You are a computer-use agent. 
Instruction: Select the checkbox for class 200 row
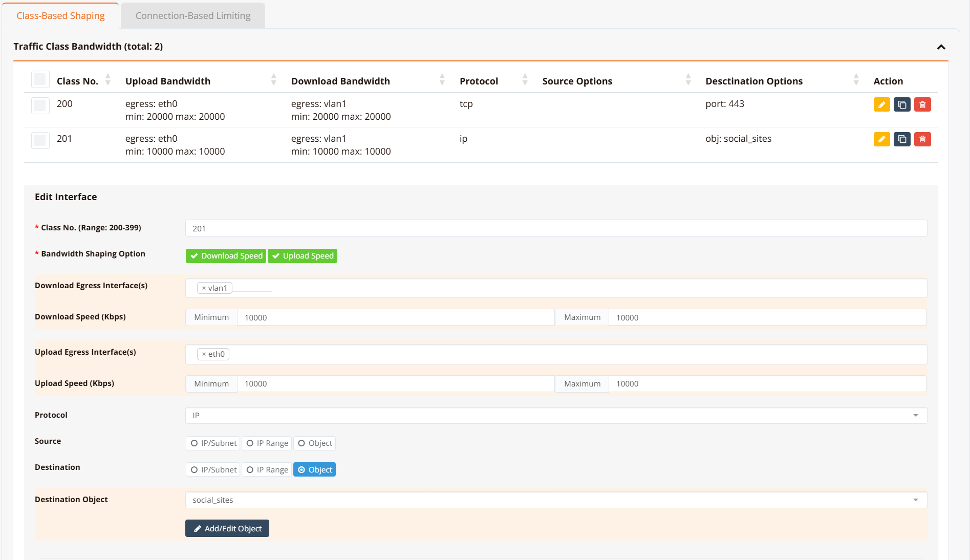click(40, 105)
